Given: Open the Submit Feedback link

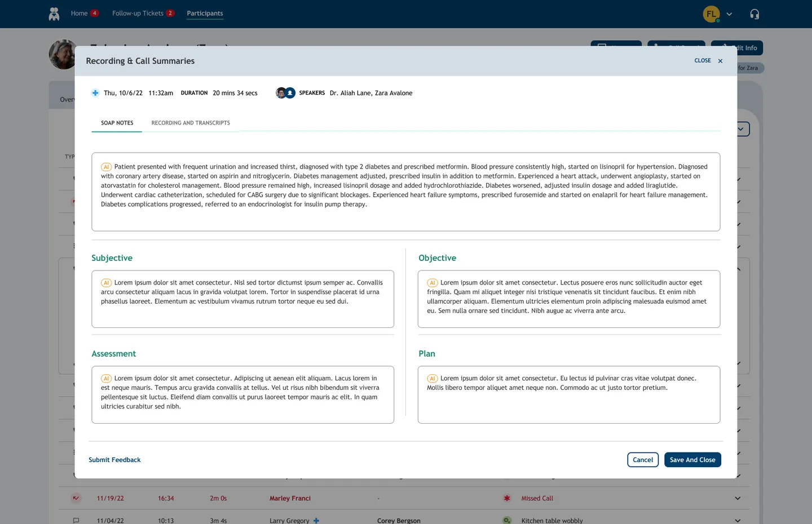Looking at the screenshot, I should 114,460.
